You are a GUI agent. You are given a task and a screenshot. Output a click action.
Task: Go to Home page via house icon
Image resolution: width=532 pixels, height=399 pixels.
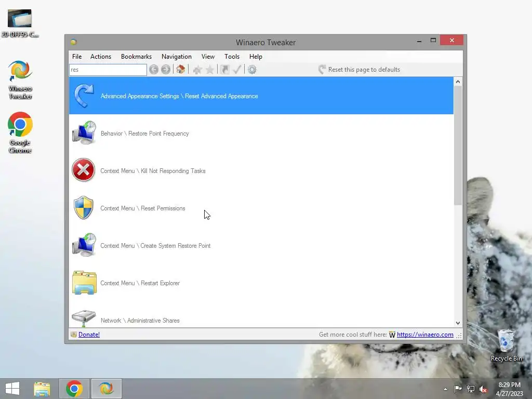tap(180, 69)
